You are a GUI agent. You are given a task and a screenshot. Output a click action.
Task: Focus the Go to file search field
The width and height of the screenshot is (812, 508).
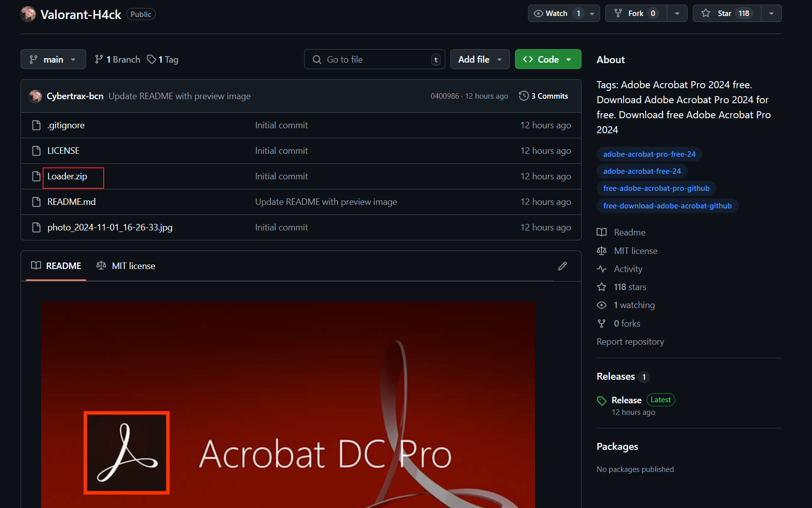(374, 59)
